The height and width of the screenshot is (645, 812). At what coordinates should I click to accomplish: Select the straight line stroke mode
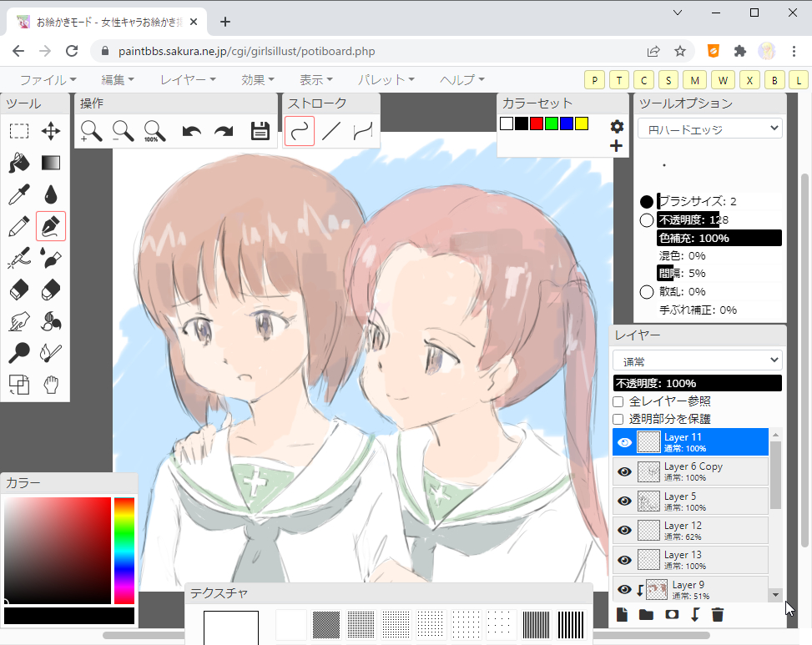tap(331, 131)
